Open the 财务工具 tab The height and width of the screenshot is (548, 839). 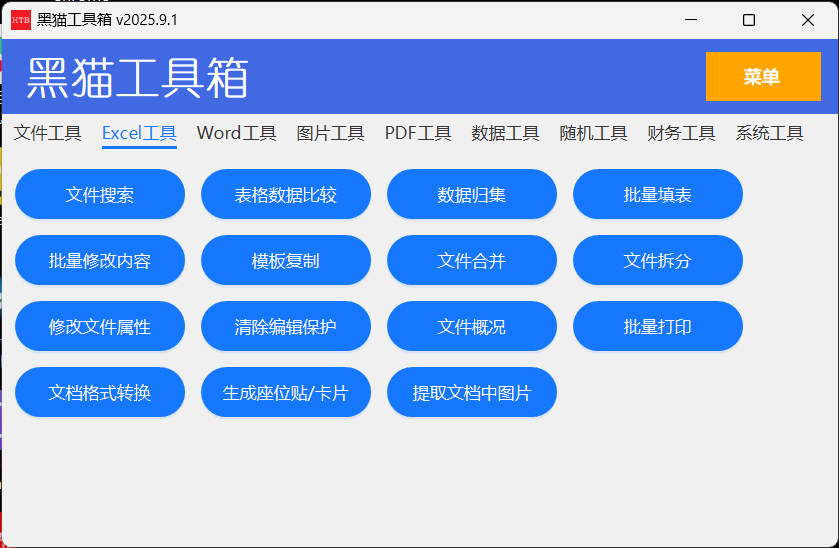point(681,133)
